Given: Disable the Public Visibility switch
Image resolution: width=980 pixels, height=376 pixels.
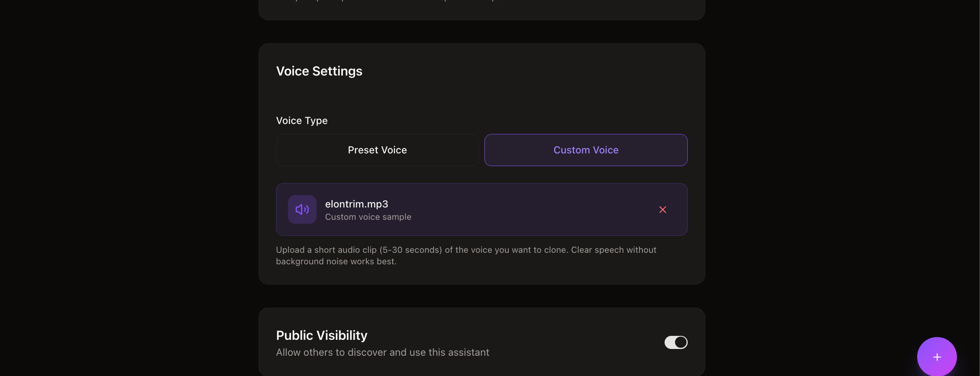Looking at the screenshot, I should 676,342.
